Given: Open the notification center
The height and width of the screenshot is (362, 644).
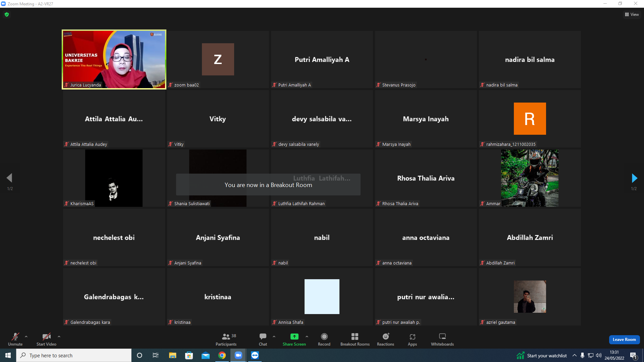Looking at the screenshot, I should [x=634, y=355].
